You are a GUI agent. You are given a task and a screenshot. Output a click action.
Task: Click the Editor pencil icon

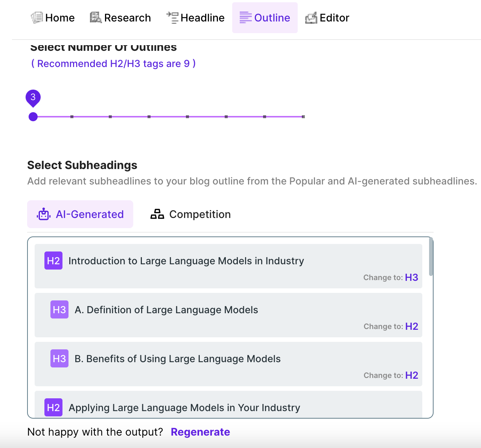[311, 18]
